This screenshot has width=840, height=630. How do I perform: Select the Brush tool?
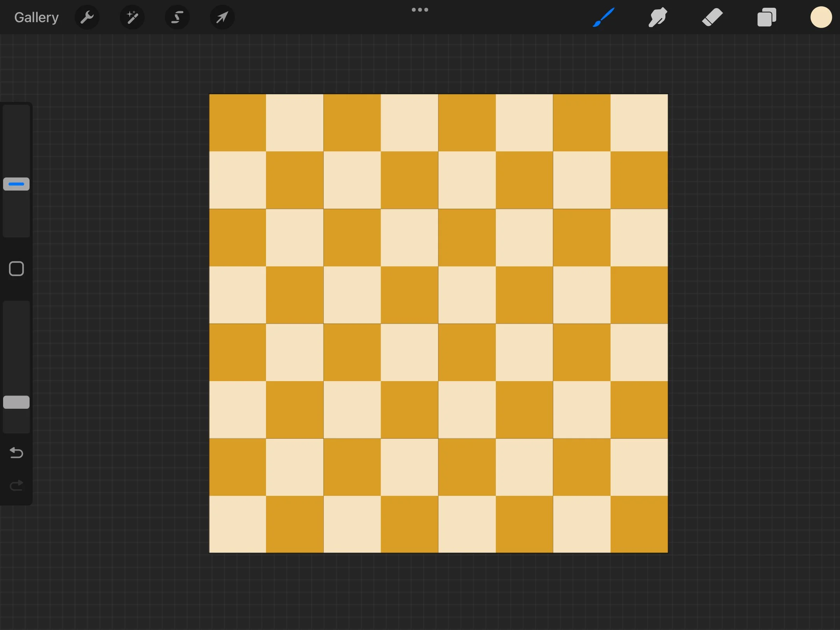(603, 17)
